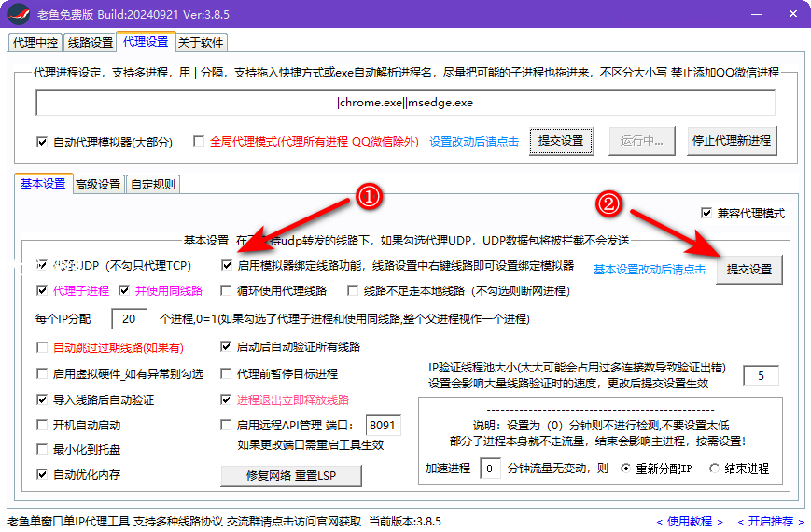Click the process name input field with chrome.exe

coord(405,103)
